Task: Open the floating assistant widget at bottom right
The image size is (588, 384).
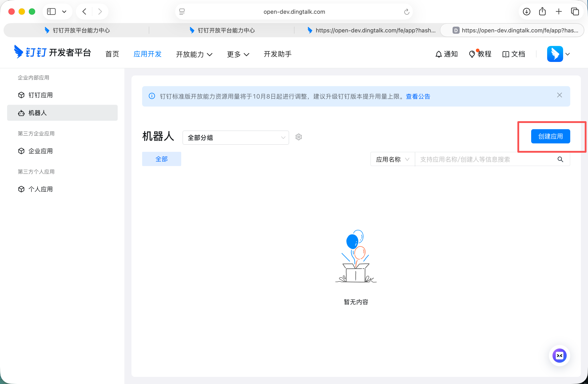Action: point(560,356)
